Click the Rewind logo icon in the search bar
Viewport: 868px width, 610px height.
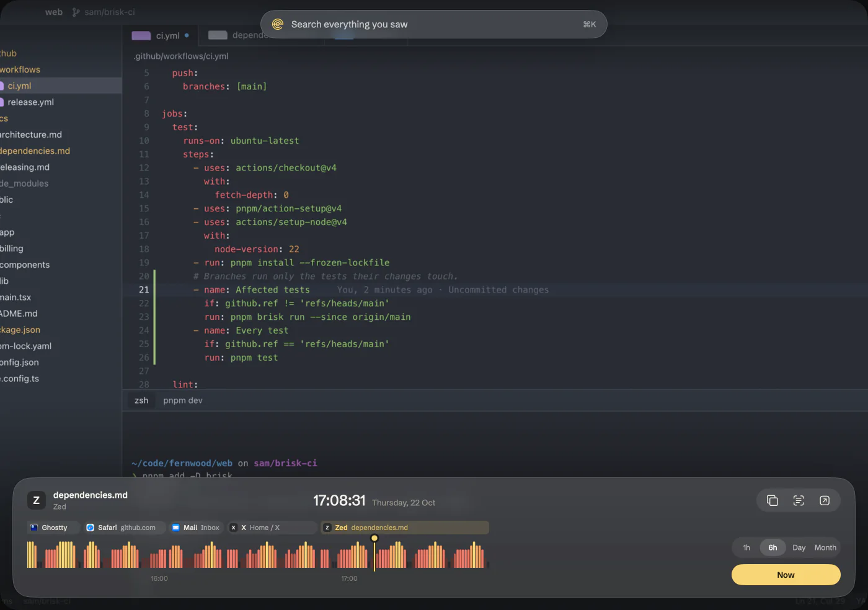tap(278, 24)
